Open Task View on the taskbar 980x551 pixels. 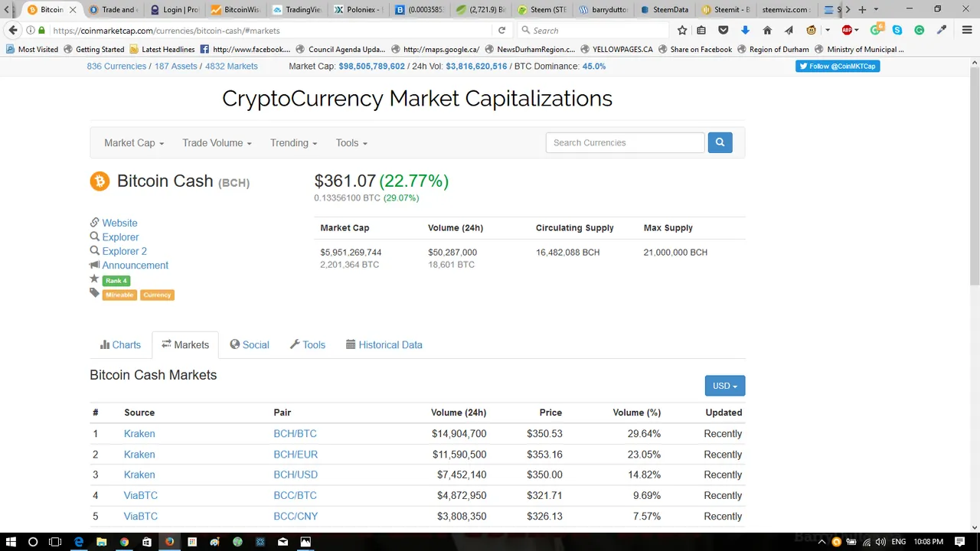tap(55, 542)
